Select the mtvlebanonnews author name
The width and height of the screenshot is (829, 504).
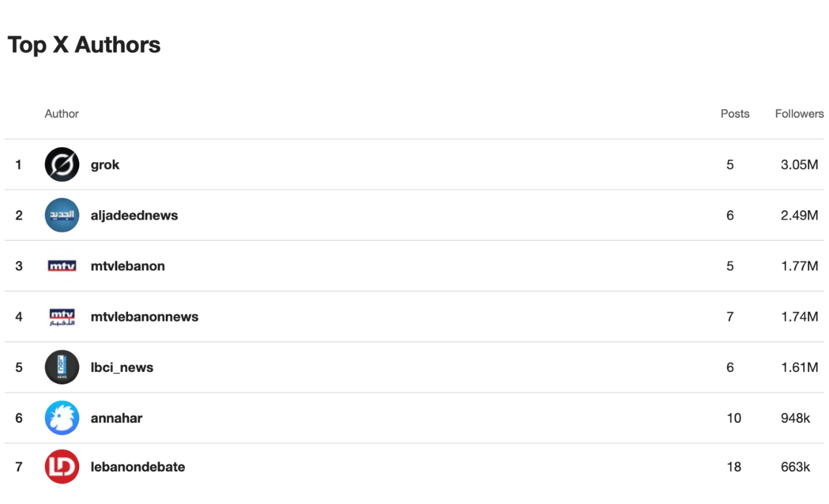tap(145, 317)
